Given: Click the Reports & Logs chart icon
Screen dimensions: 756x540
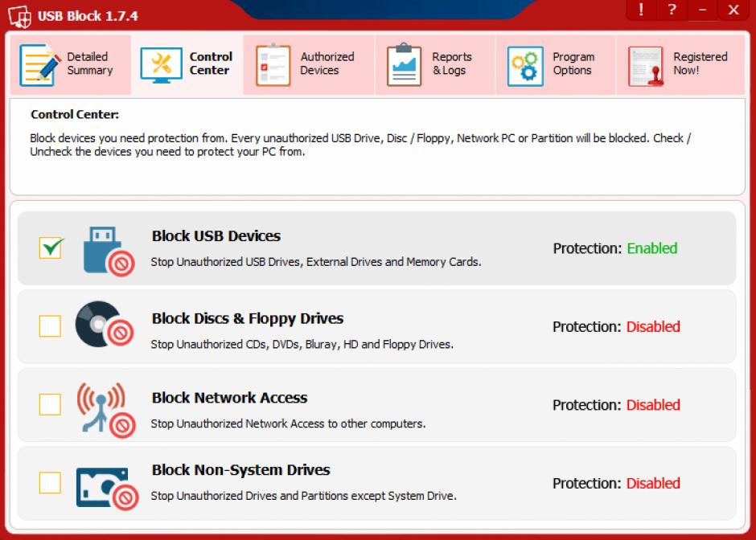Looking at the screenshot, I should [404, 64].
